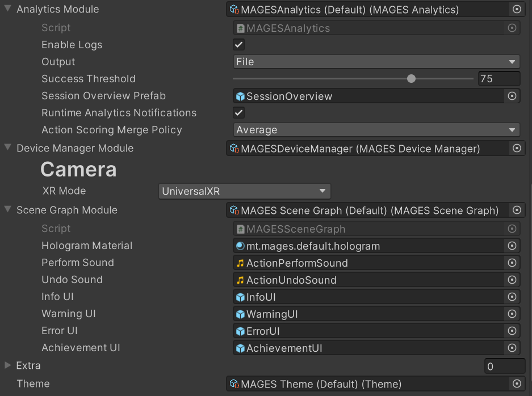Screen dimensions: 532x396
Task: Click the SessionOverview prefab cube icon
Action: click(x=240, y=96)
